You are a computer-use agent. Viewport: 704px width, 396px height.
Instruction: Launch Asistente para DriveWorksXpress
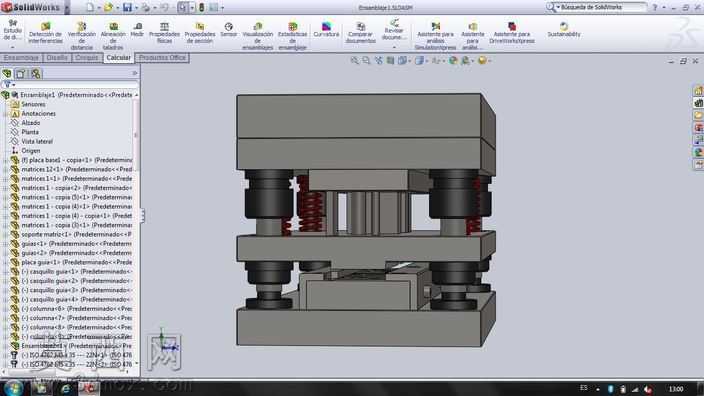pyautogui.click(x=512, y=33)
